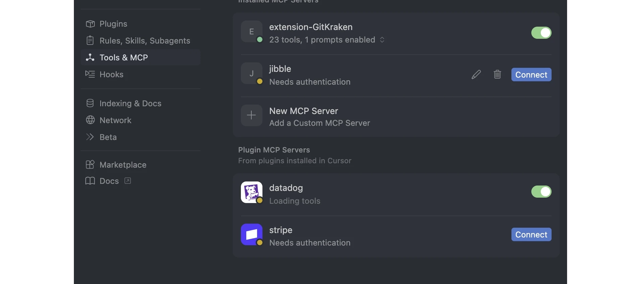This screenshot has width=644, height=284.
Task: Click the datadog server name
Action: pyautogui.click(x=286, y=188)
